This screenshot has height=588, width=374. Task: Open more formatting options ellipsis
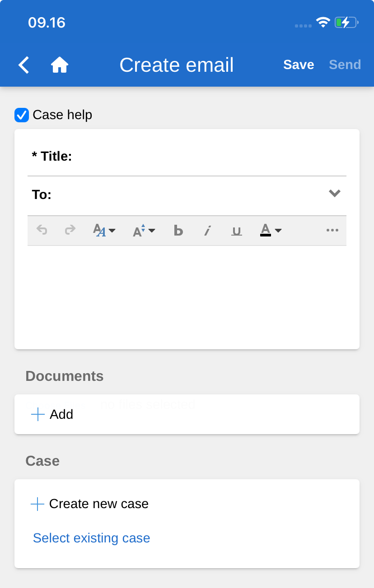click(332, 231)
